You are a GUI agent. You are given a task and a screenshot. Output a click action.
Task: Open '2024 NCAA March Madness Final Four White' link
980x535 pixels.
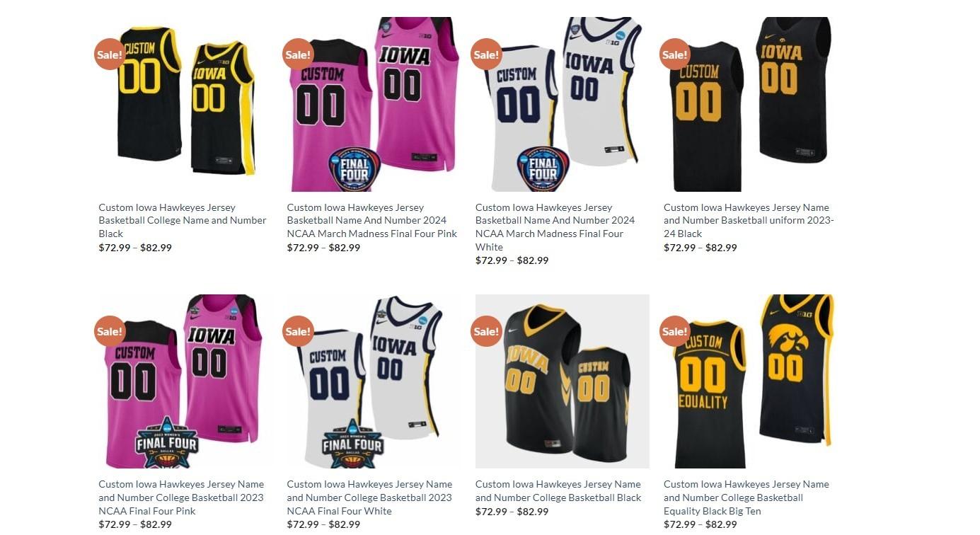coord(555,226)
